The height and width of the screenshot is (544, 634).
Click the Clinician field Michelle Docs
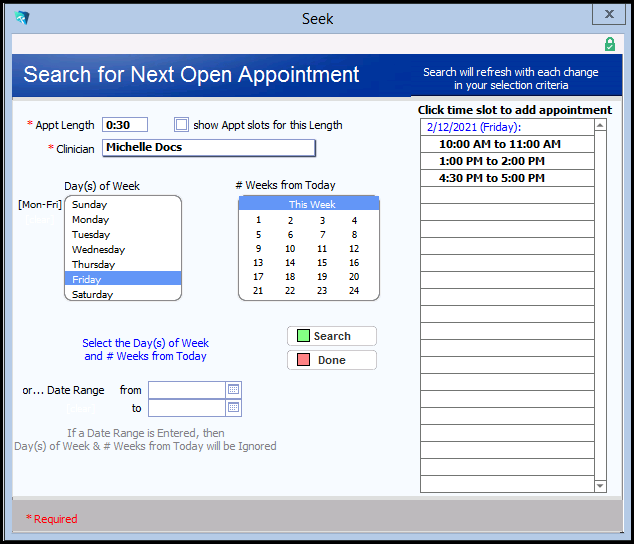pyautogui.click(x=208, y=148)
